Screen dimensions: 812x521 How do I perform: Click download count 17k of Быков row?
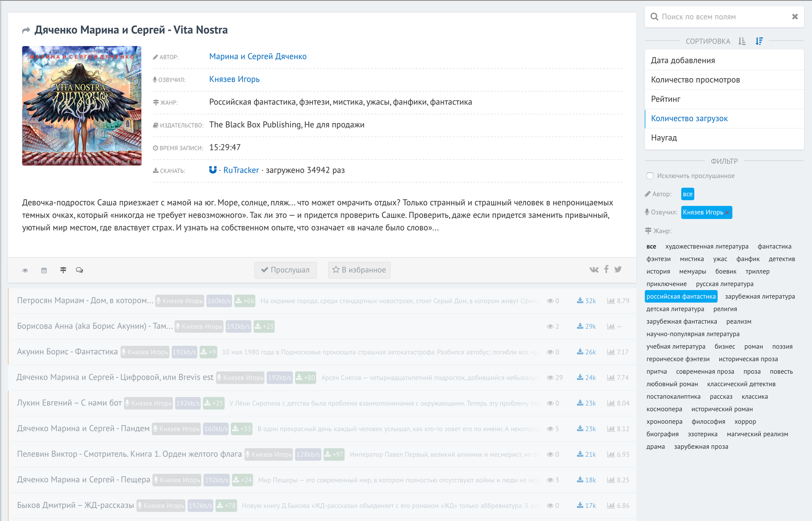(x=587, y=505)
